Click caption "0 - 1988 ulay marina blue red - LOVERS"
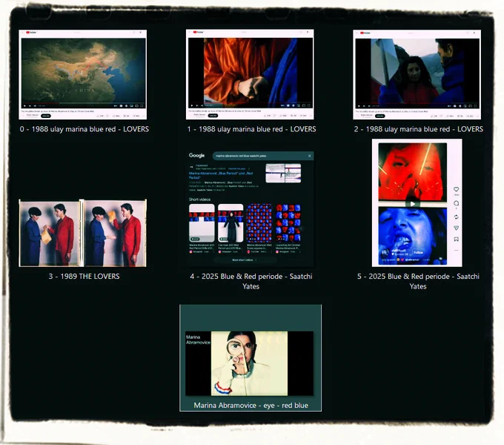The width and height of the screenshot is (504, 445). 84,129
